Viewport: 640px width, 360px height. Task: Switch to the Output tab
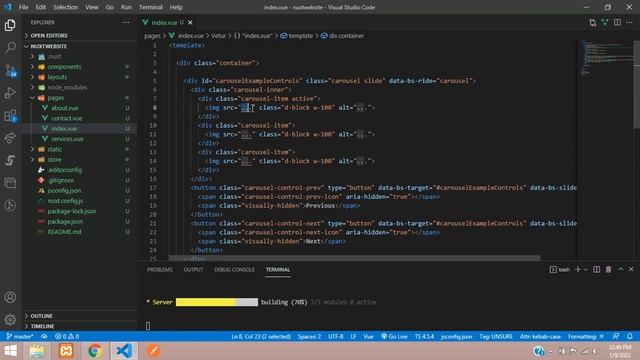tap(193, 269)
